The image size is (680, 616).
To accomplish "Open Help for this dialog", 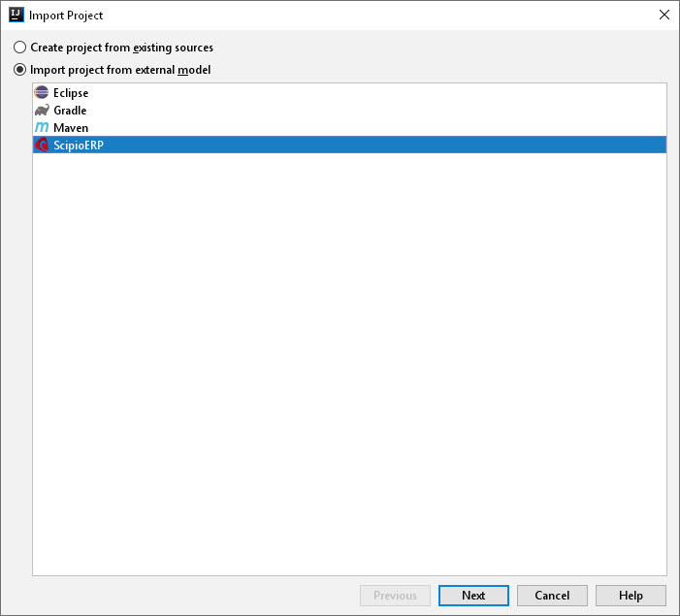I will point(631,596).
